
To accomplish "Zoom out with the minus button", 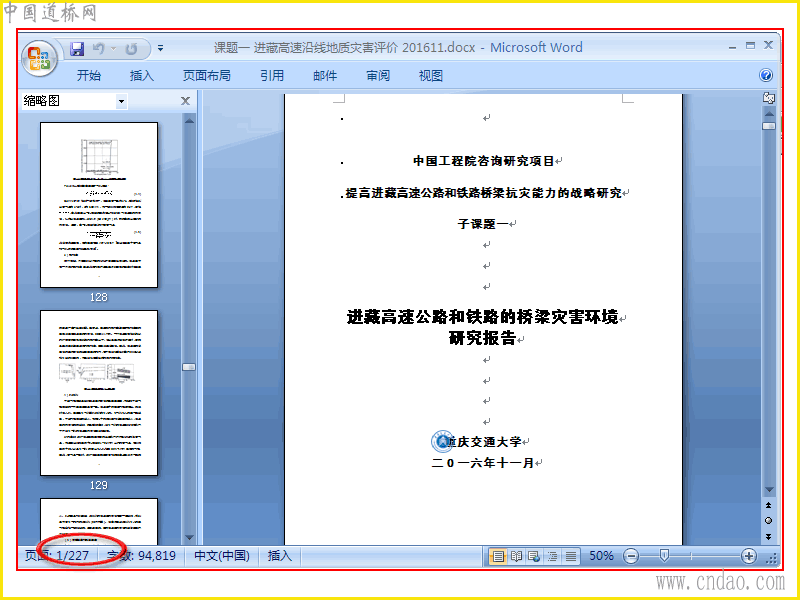I will (631, 556).
